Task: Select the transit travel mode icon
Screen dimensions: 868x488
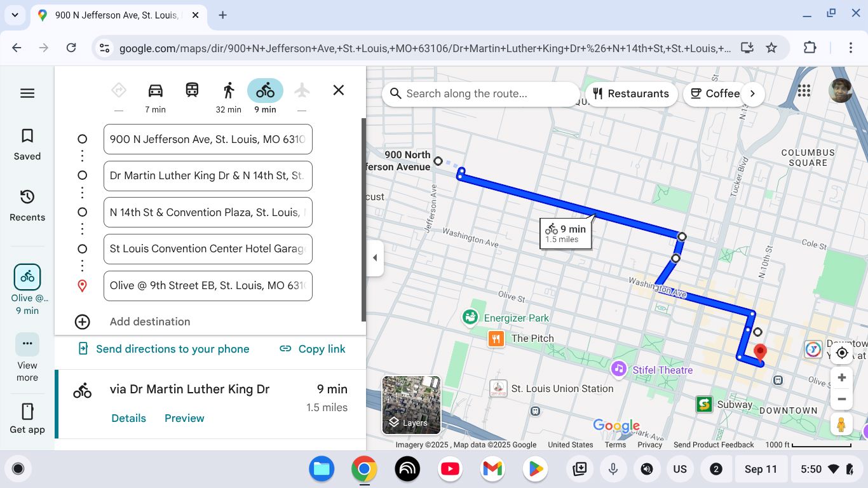Action: [x=192, y=91]
